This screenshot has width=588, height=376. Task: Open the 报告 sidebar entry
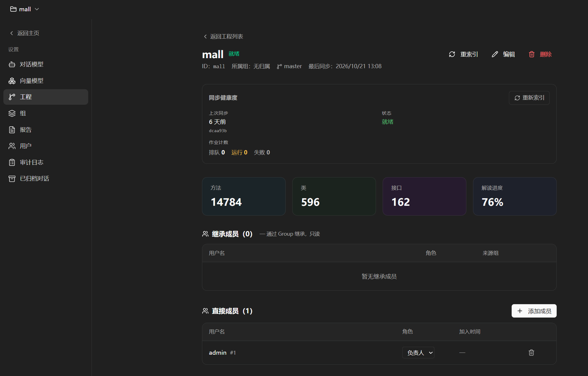coord(46,130)
